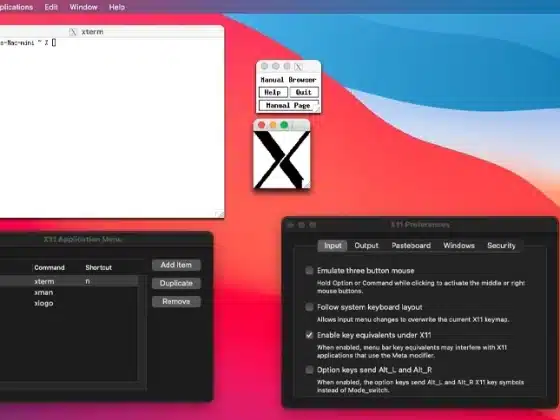
Task: Check Option keys send Alt_L and Alt_R
Action: coord(309,370)
